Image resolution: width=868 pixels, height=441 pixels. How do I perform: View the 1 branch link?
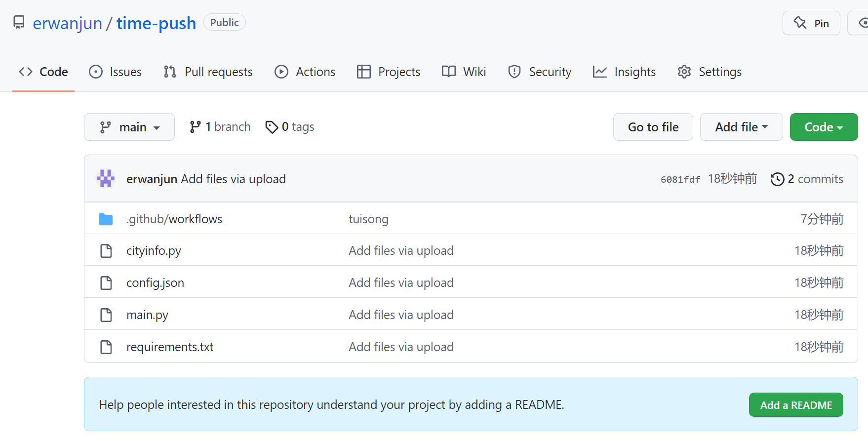point(220,127)
